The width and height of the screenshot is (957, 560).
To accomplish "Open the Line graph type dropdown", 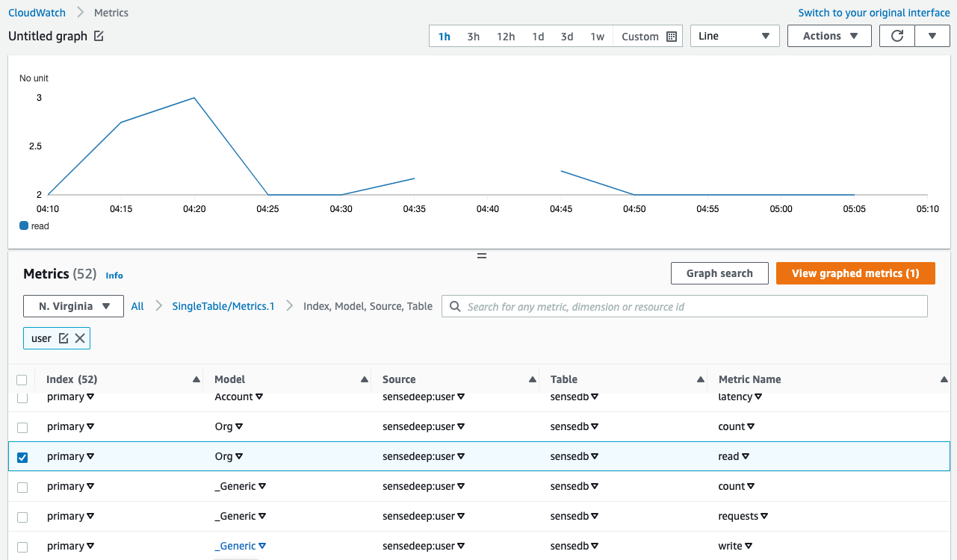I will [x=735, y=36].
